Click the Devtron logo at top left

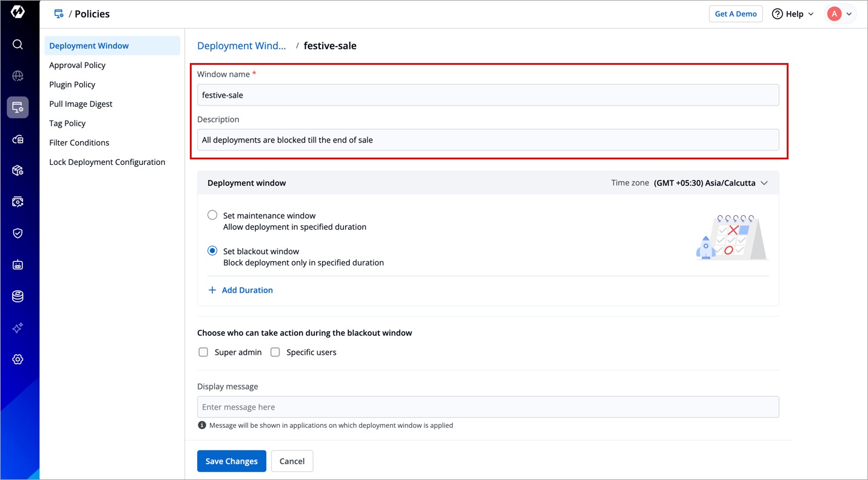point(18,13)
